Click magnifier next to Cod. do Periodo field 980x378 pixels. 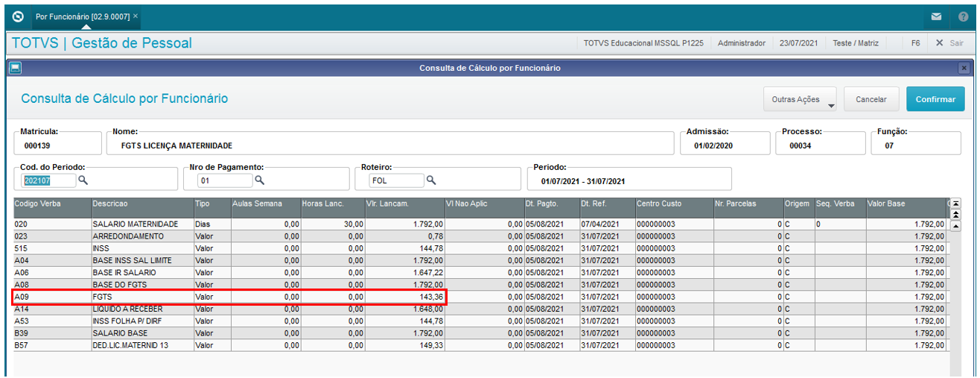83,180
